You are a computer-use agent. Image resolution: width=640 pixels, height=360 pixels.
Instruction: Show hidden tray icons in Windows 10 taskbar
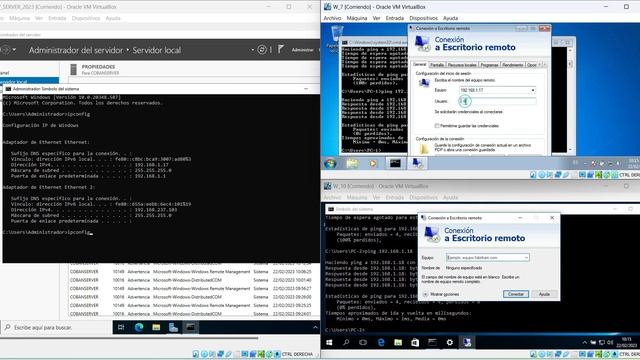click(584, 342)
